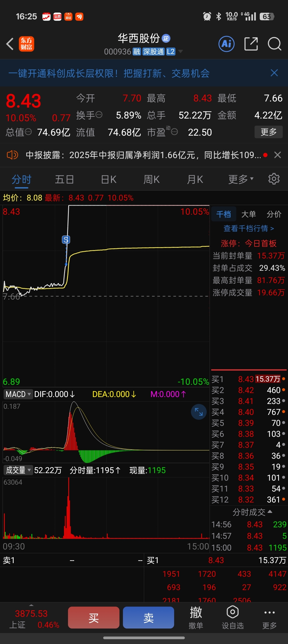Image resolution: width=288 pixels, height=644 pixels.
Task: Expand the MACD chart to fullscreen
Action: tap(199, 412)
